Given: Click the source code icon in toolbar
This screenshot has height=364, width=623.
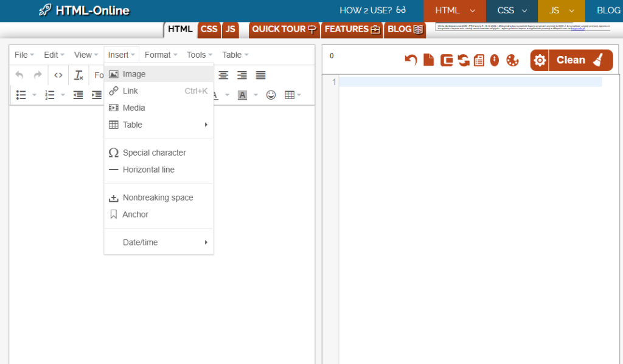Looking at the screenshot, I should pos(58,75).
